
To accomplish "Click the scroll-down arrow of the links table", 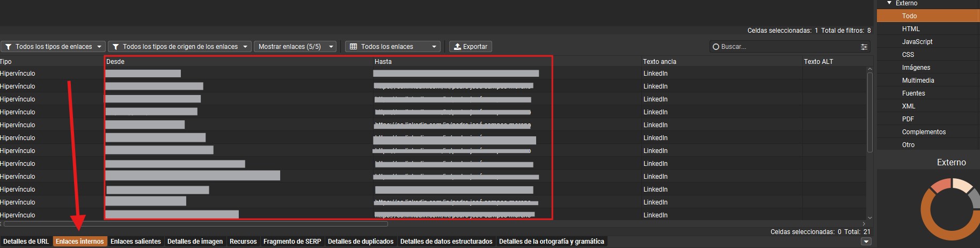I will coord(869,217).
